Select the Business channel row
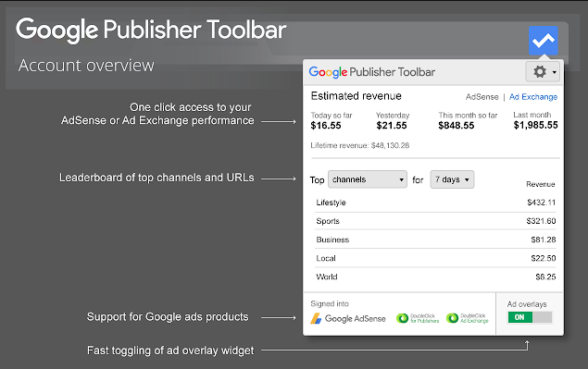 click(435, 240)
